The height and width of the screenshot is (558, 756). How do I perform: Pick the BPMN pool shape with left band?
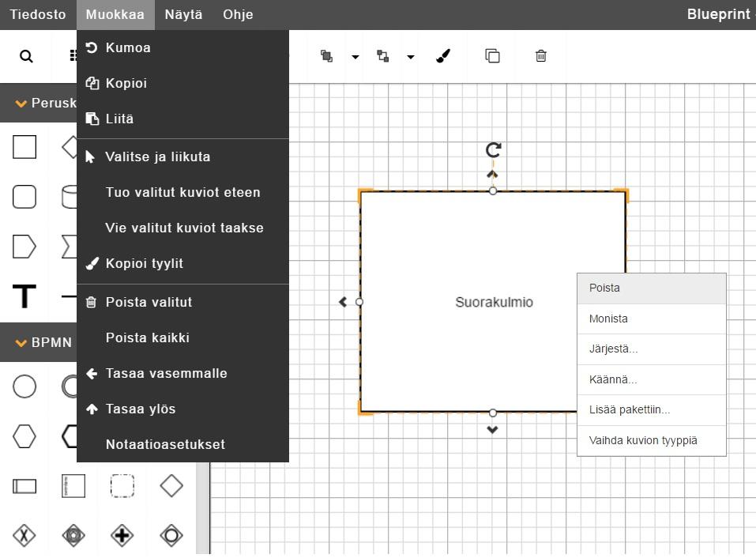point(24,486)
